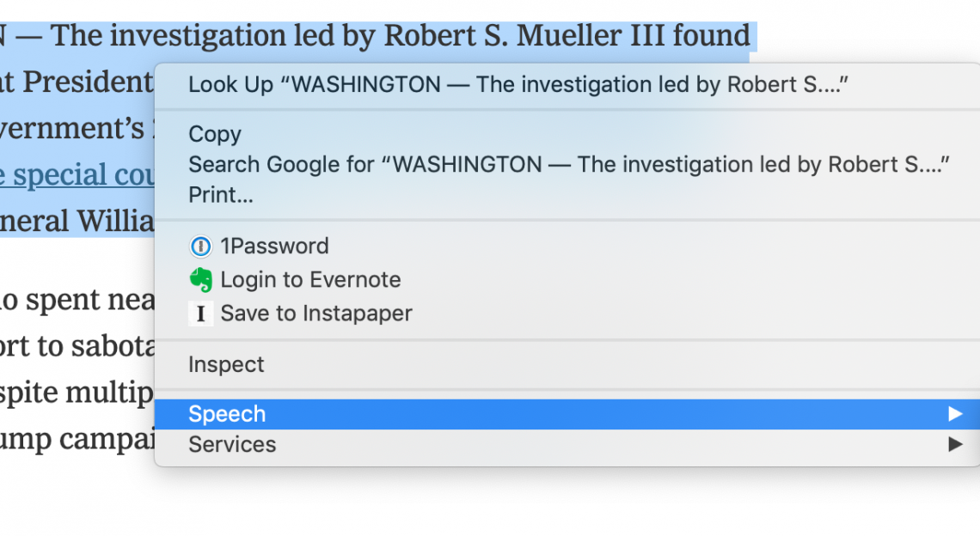
Task: Choose Look Up "WASHINGTON" menu entry
Action: [x=518, y=84]
